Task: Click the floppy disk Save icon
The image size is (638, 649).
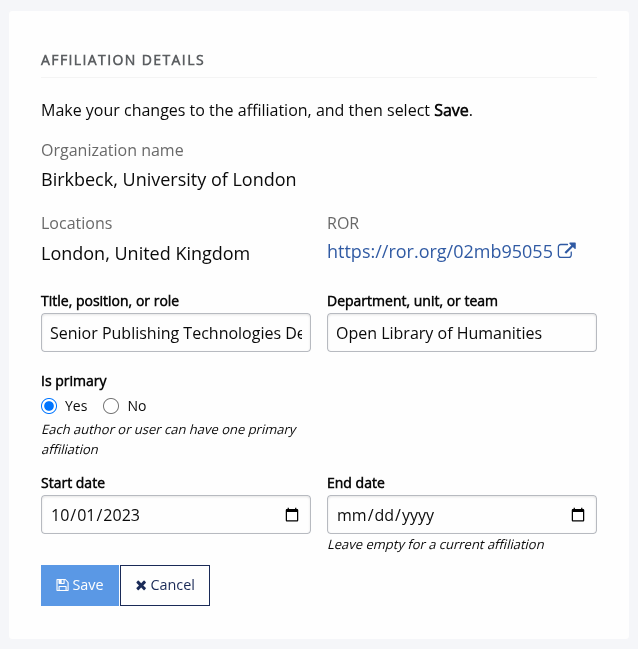Action: [x=62, y=585]
